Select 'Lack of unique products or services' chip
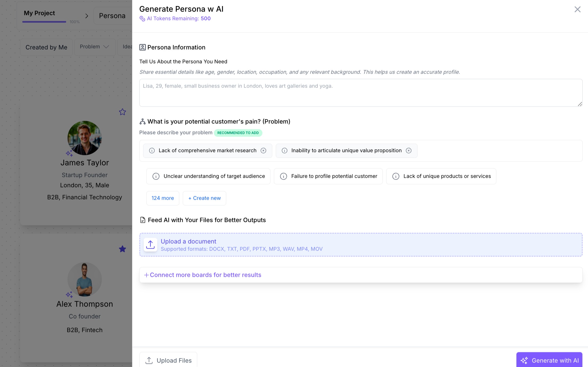588x367 pixels. coord(447,176)
